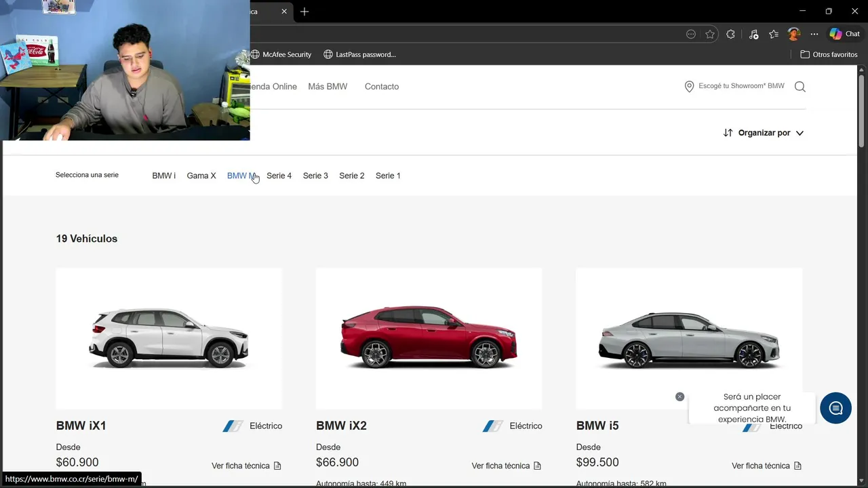Click the $99.500 price of i5

point(597,462)
